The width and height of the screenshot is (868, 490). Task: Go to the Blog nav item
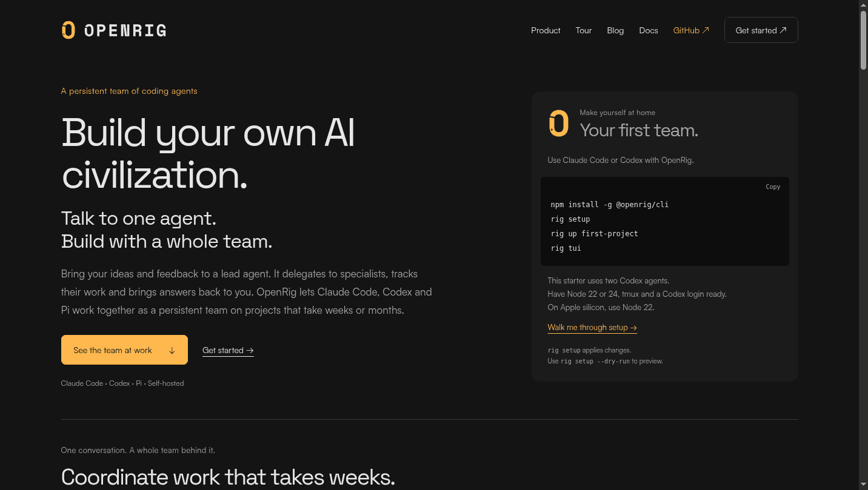(615, 30)
